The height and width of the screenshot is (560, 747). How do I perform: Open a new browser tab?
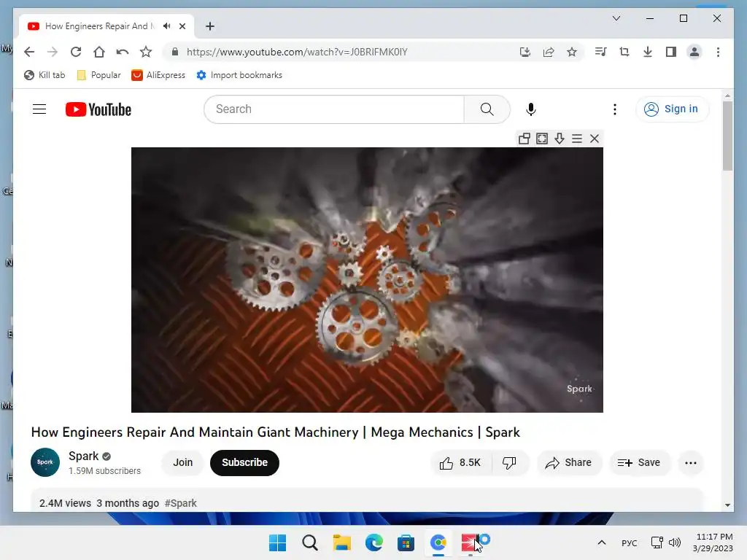[210, 26]
